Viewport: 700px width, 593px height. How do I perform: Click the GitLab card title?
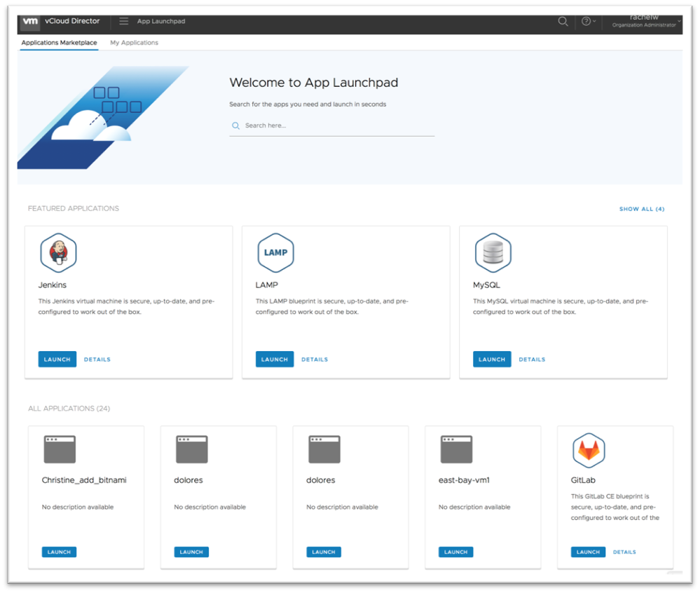(x=583, y=480)
